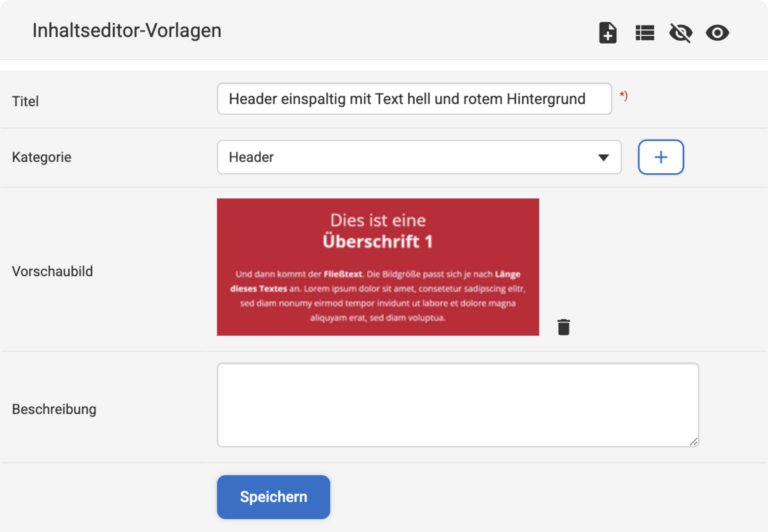Click into the Beschreibung text area
This screenshot has height=532, width=768.
[458, 405]
